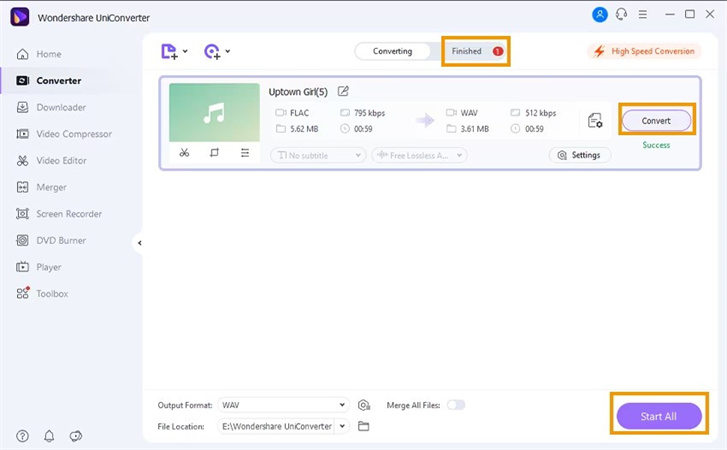Open the output folder icon
This screenshot has height=450, width=727.
(364, 426)
